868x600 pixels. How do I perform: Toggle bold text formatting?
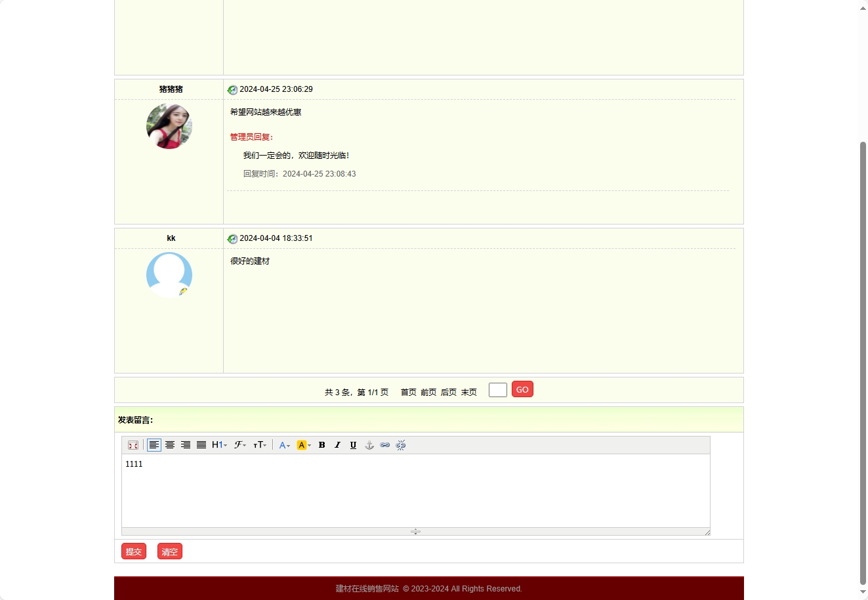pos(321,444)
